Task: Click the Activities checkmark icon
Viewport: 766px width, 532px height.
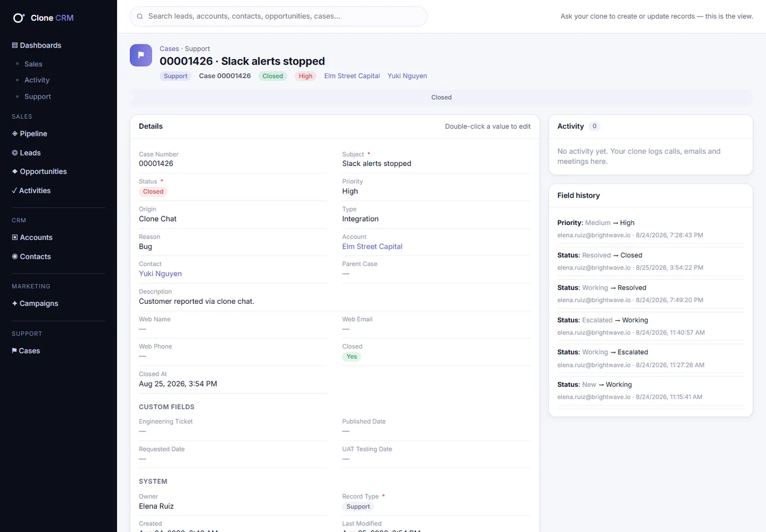Action: [15, 190]
